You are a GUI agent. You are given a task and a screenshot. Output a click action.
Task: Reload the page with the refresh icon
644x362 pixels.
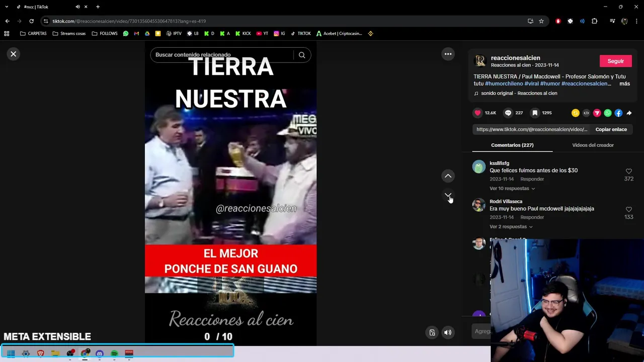tap(31, 21)
